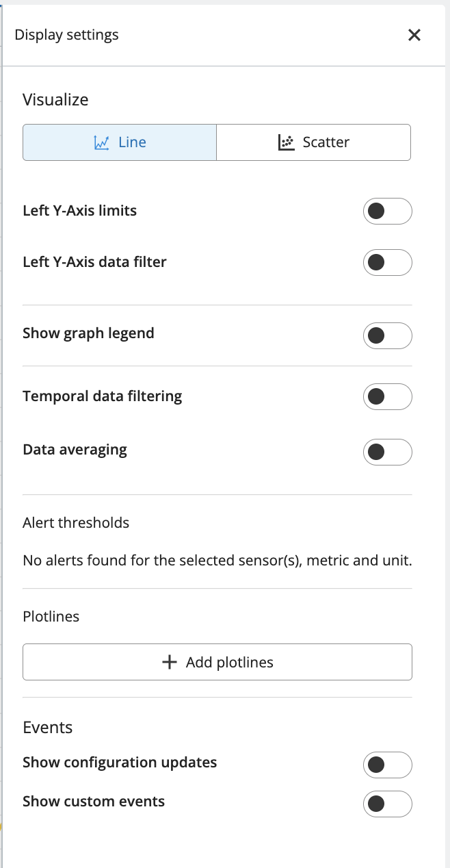Enable Temporal data filtering
Viewport: 450px width, 868px height.
(x=387, y=397)
